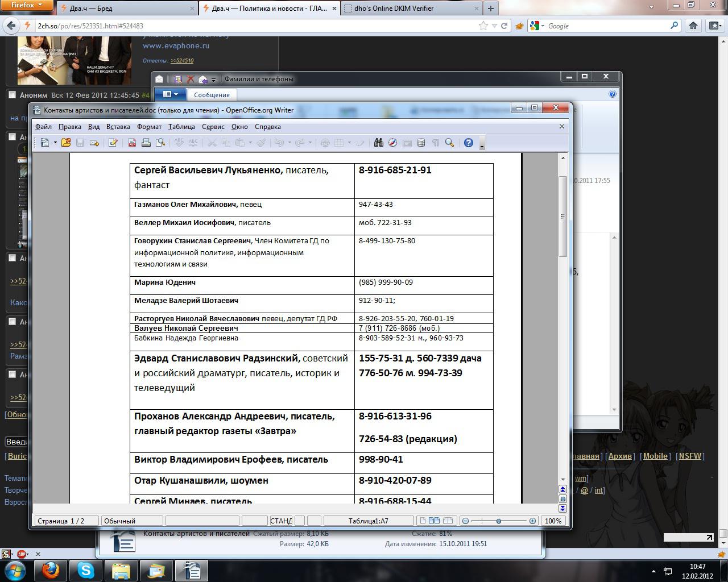The image size is (728, 582).
Task: Click the Zoom magnifier icon in Writer toolbar
Action: tap(449, 143)
